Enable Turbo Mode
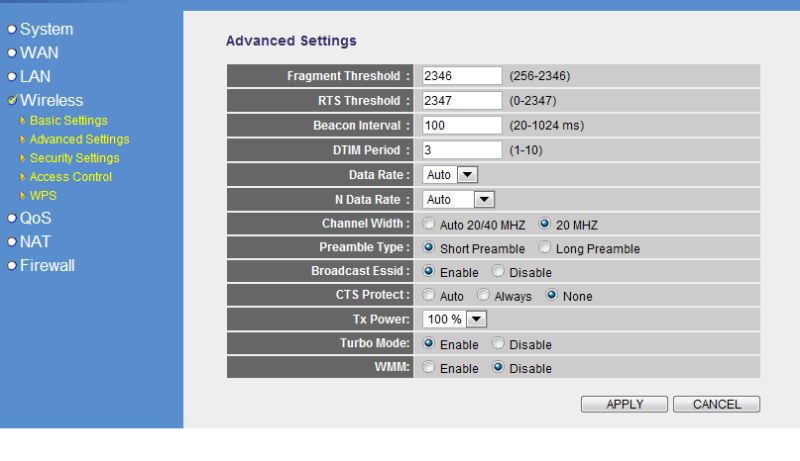800x461 pixels. click(x=429, y=343)
